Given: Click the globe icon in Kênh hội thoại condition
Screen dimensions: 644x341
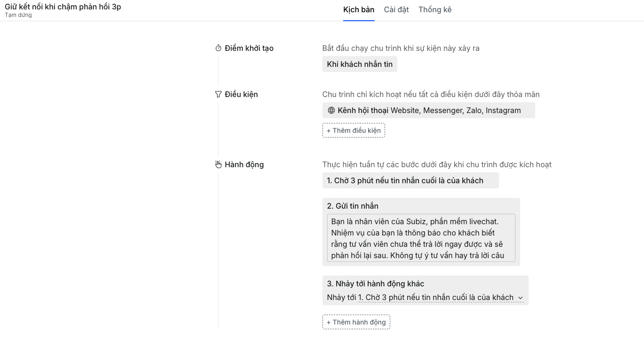Looking at the screenshot, I should click(x=331, y=110).
